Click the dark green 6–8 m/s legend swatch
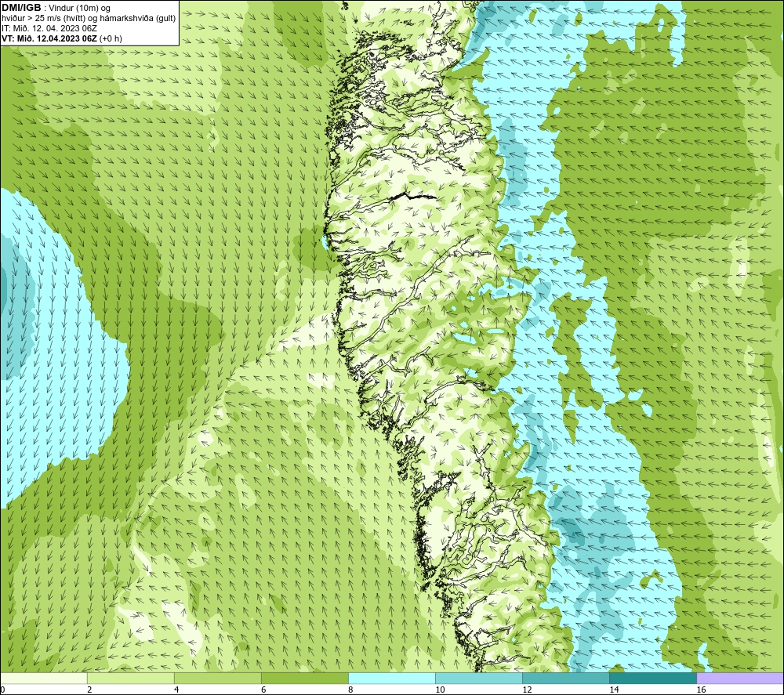 [305, 678]
